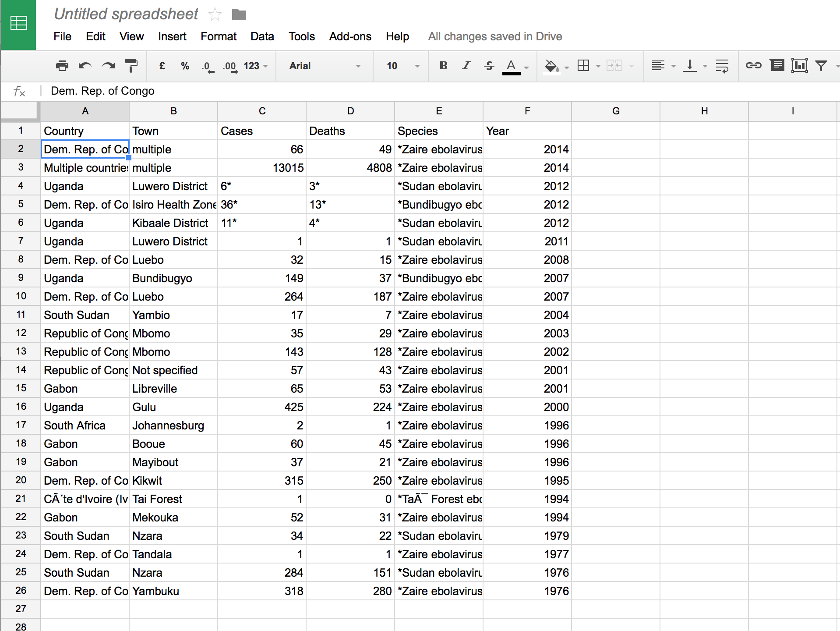Screen dimensions: 840x631
Task: Insert a comment
Action: (x=777, y=66)
